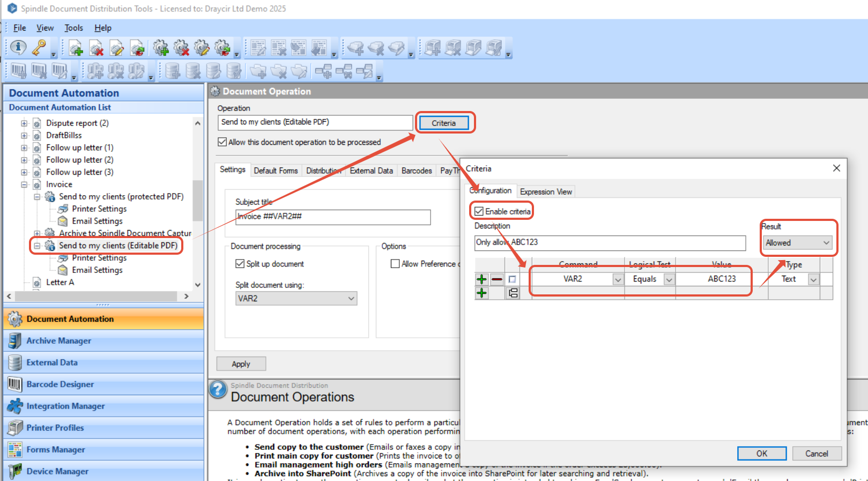Click green plus icon on VAR2 criteria row

click(x=481, y=279)
